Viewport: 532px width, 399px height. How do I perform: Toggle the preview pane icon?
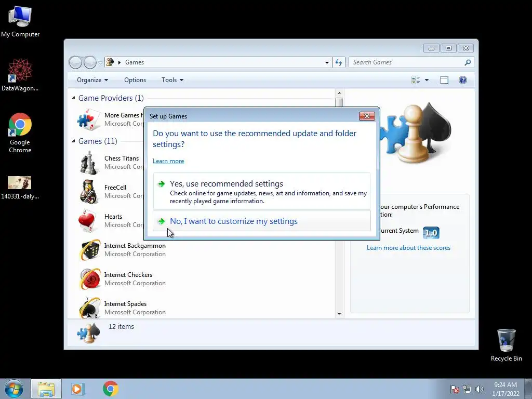point(444,80)
